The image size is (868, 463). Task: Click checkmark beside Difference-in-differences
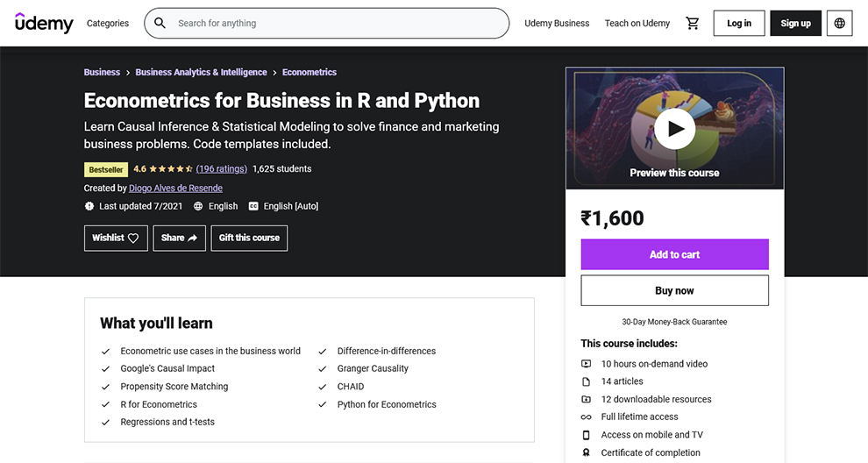[322, 351]
